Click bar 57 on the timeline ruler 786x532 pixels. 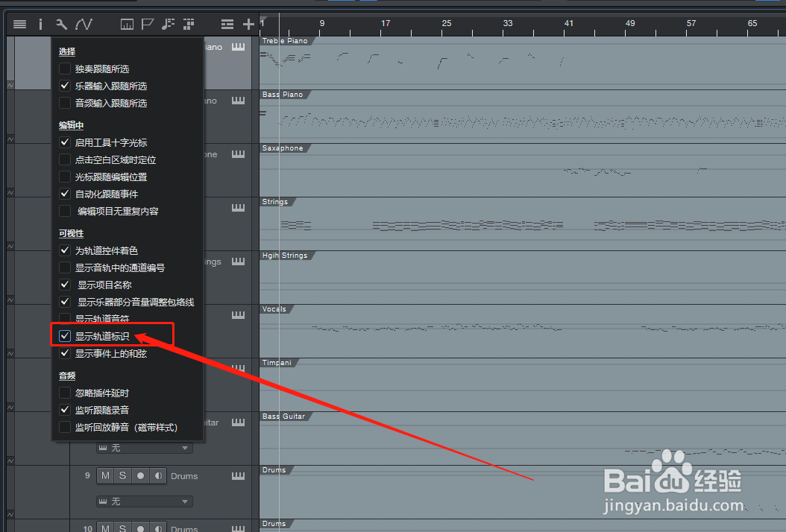coord(691,23)
